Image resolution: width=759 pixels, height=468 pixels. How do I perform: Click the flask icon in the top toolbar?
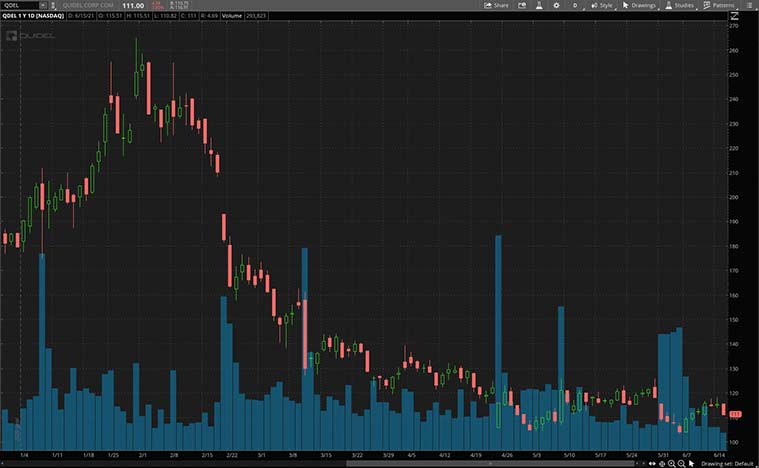537,5
